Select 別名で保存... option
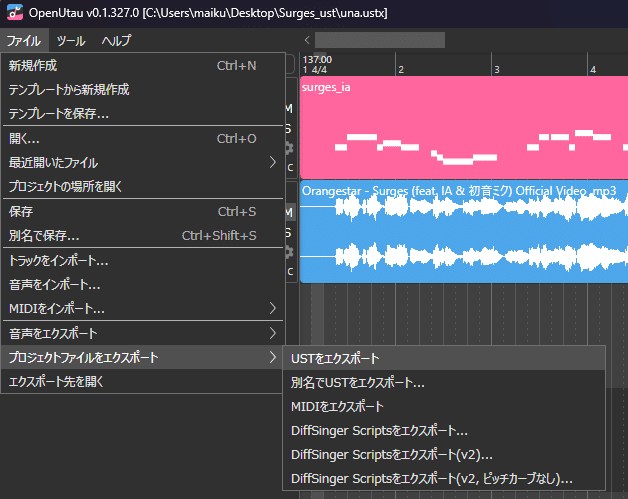Screen dimensions: 628x499 [x=143, y=235]
